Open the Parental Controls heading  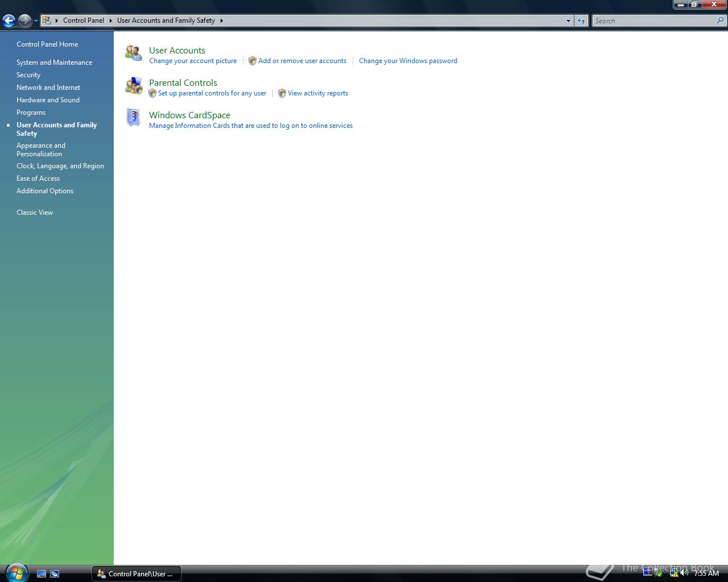click(183, 83)
